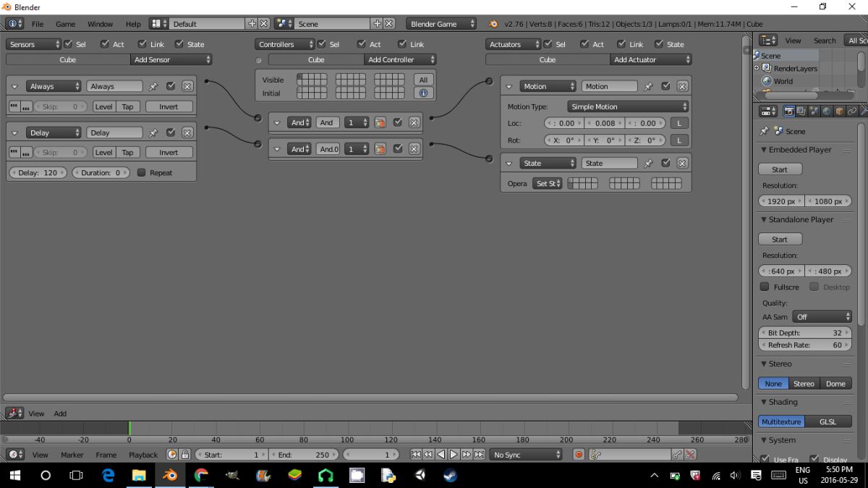Choose the Dome stereo option
868x488 pixels.
pos(835,384)
